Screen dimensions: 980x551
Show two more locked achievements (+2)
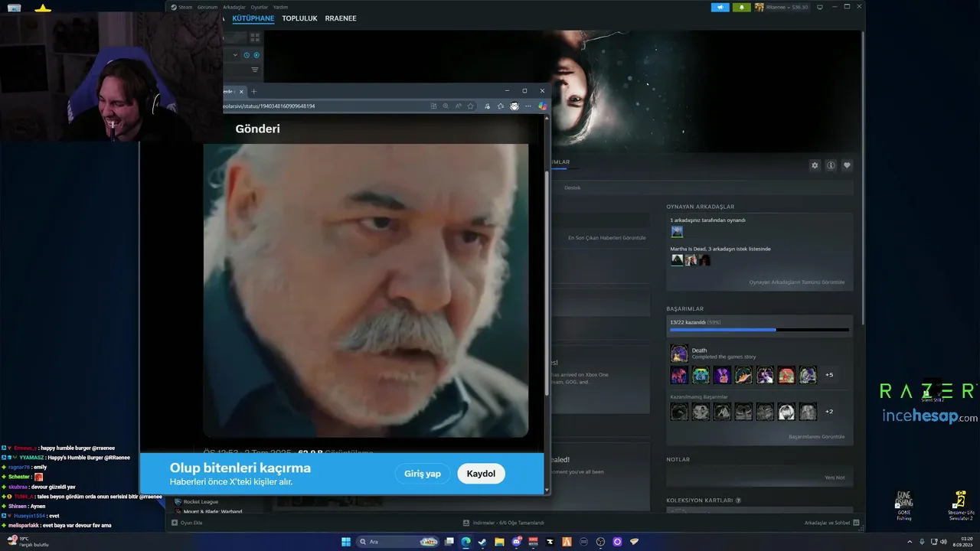[x=829, y=412]
